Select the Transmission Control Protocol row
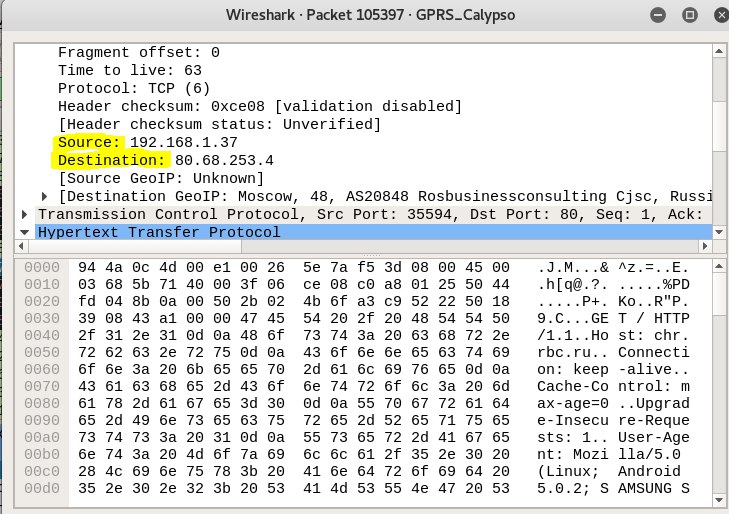 (373, 214)
